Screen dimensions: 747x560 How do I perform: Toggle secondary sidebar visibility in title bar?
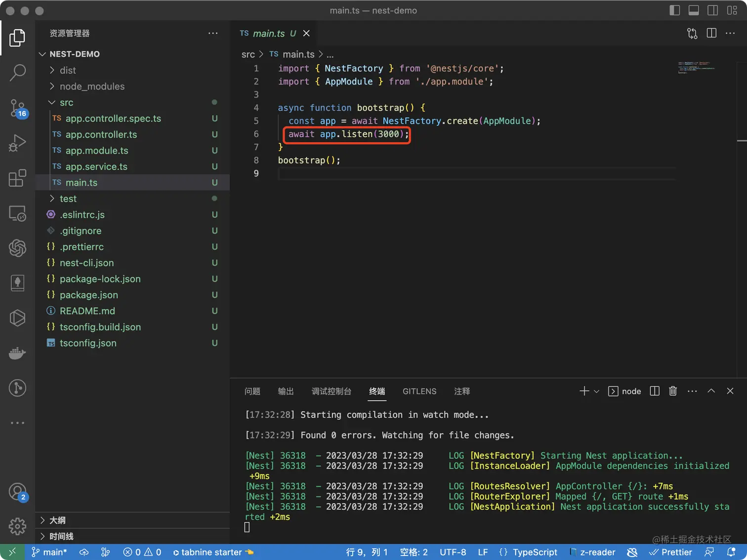[x=712, y=10]
